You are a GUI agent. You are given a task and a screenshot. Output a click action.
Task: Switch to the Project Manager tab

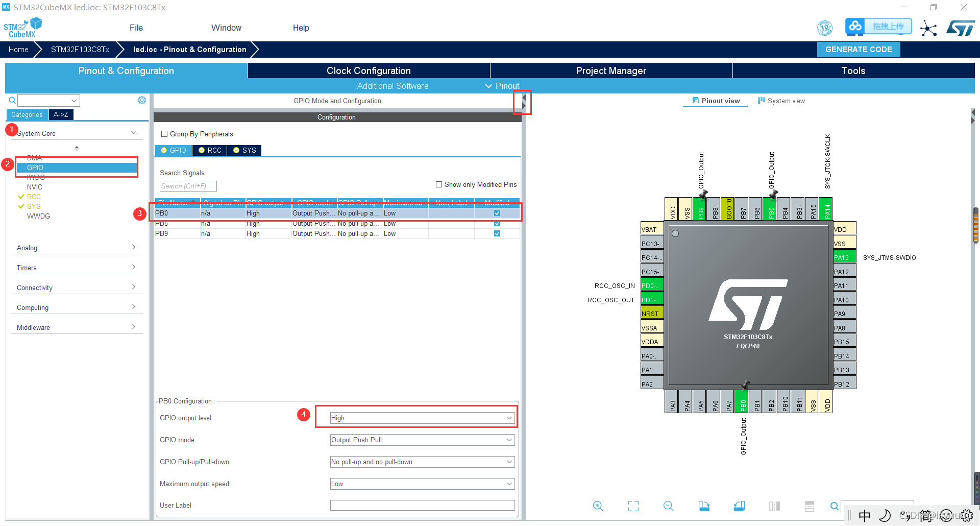(611, 70)
